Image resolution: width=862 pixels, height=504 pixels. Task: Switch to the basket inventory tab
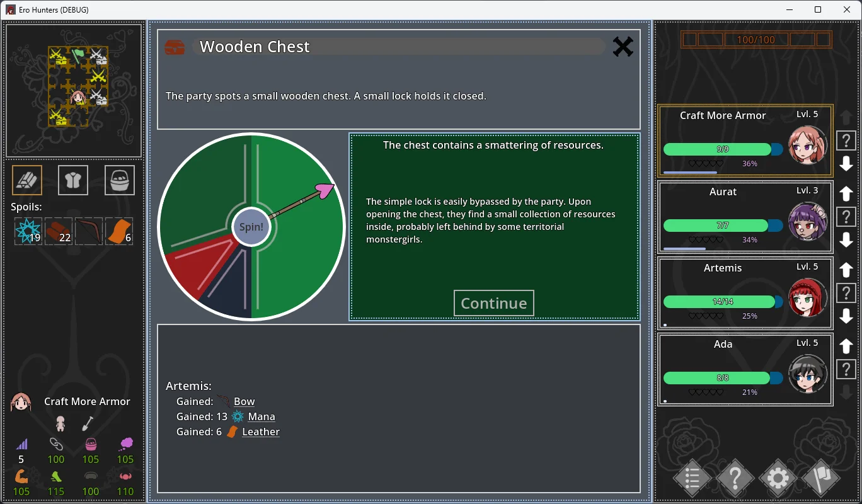(119, 180)
